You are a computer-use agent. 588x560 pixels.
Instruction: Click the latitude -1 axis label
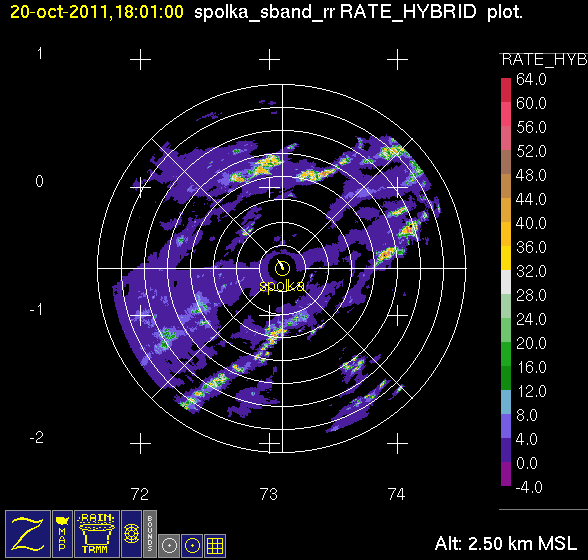tap(36, 310)
